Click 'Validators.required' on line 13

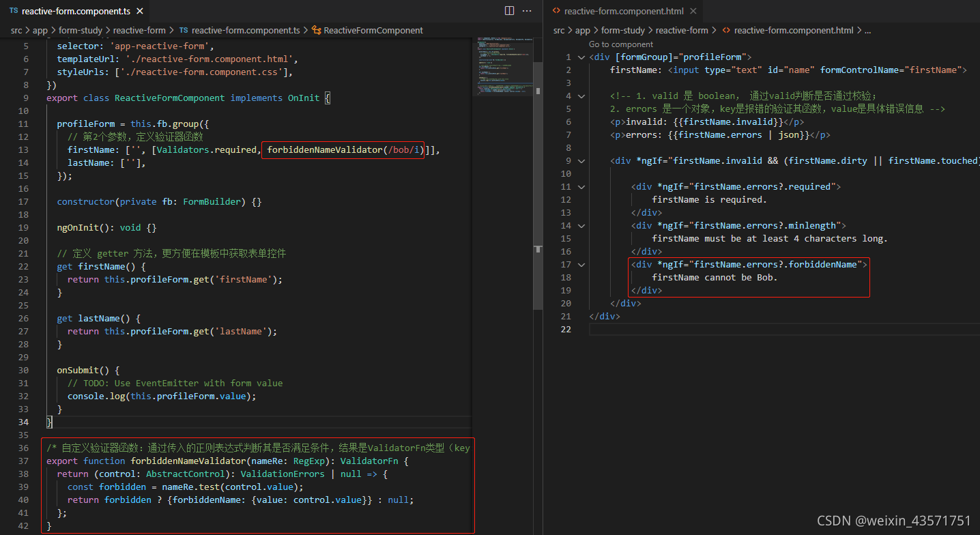(205, 150)
